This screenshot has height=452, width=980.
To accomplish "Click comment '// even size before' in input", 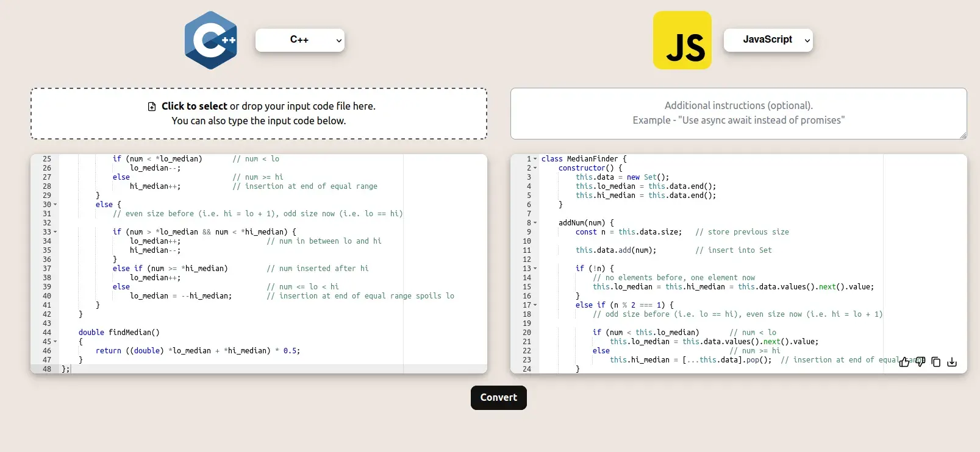I will pos(257,214).
